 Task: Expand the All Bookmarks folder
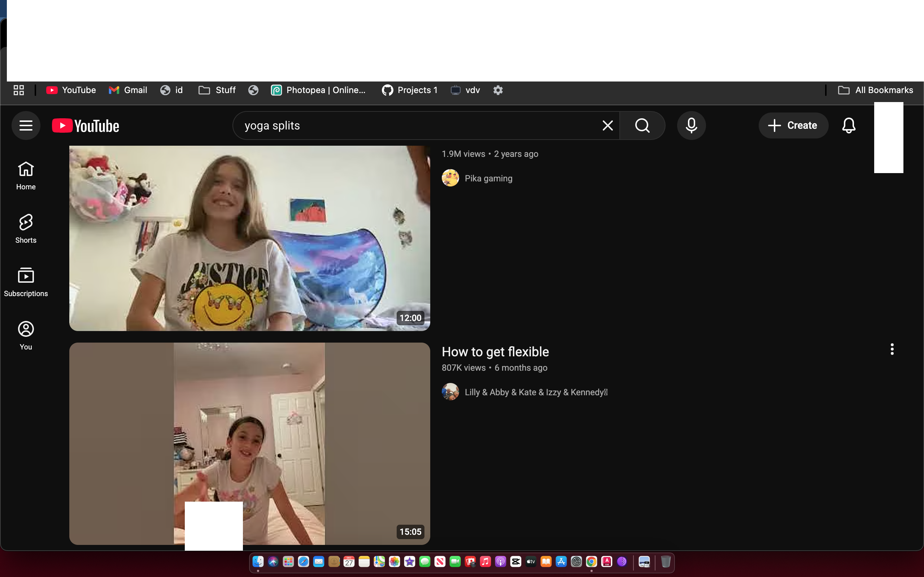pyautogui.click(x=875, y=90)
